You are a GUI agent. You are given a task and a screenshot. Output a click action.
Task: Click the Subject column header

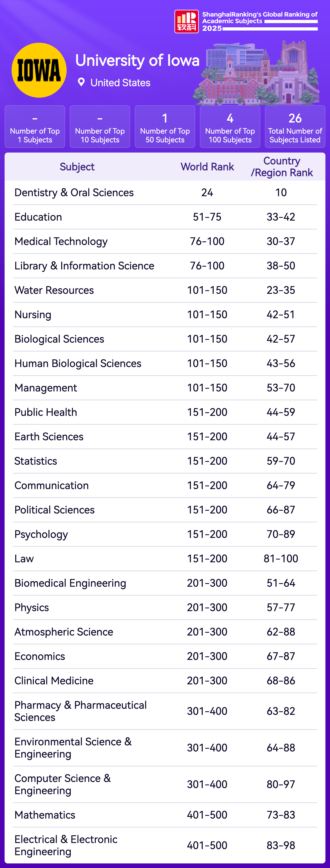[x=77, y=167]
